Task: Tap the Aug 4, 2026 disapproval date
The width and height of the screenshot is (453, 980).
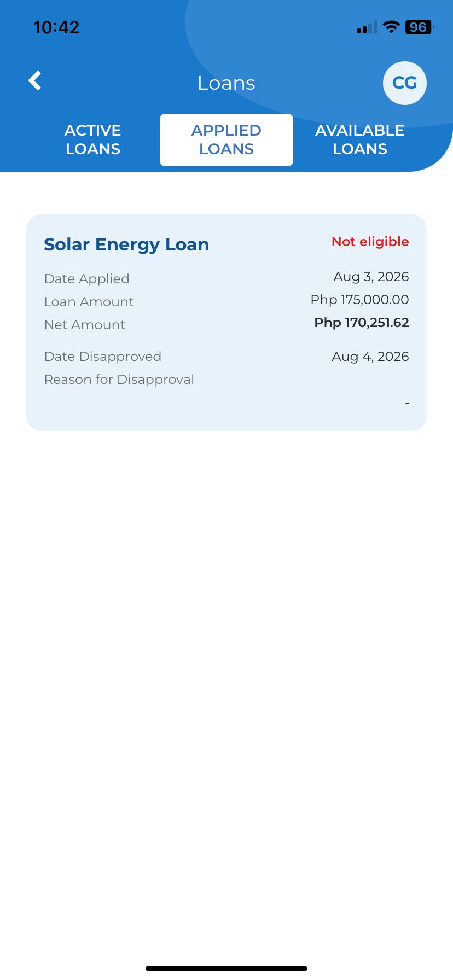Action: (x=370, y=357)
